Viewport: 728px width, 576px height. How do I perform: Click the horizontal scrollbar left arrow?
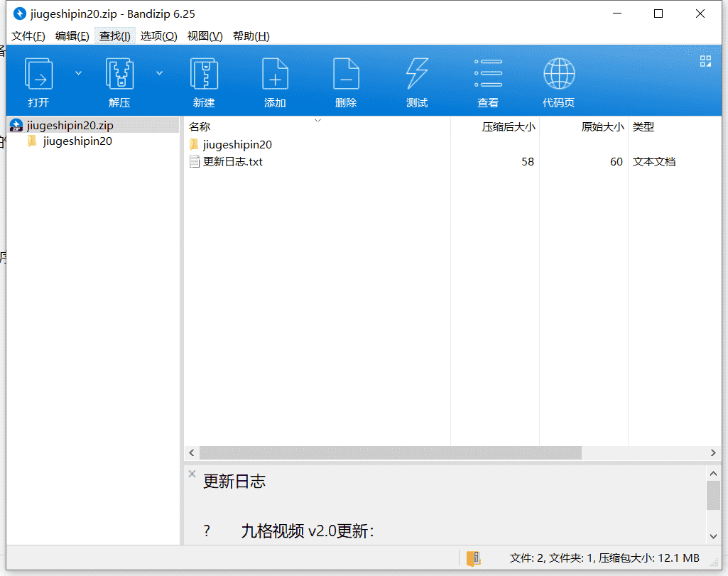192,452
